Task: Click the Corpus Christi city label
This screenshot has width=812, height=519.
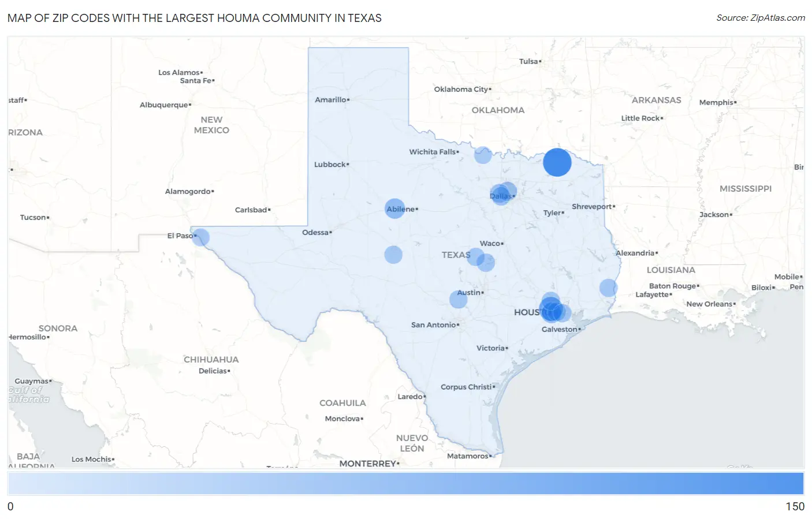Action: 466,387
